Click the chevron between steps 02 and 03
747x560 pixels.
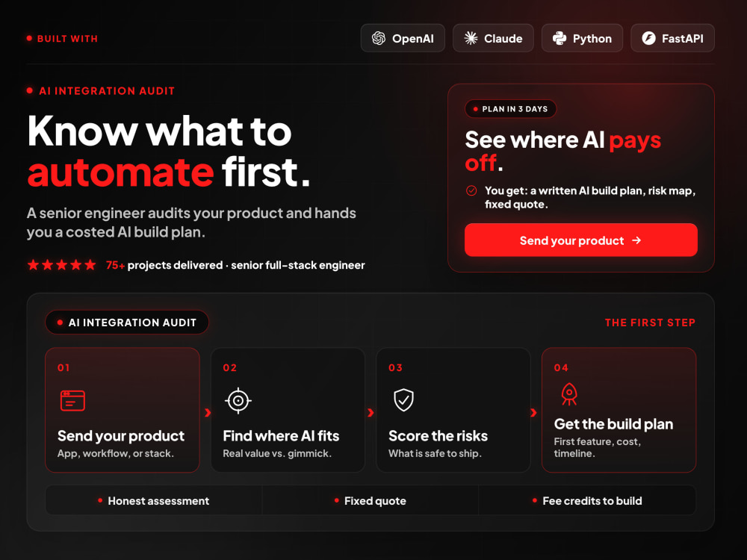[371, 412]
